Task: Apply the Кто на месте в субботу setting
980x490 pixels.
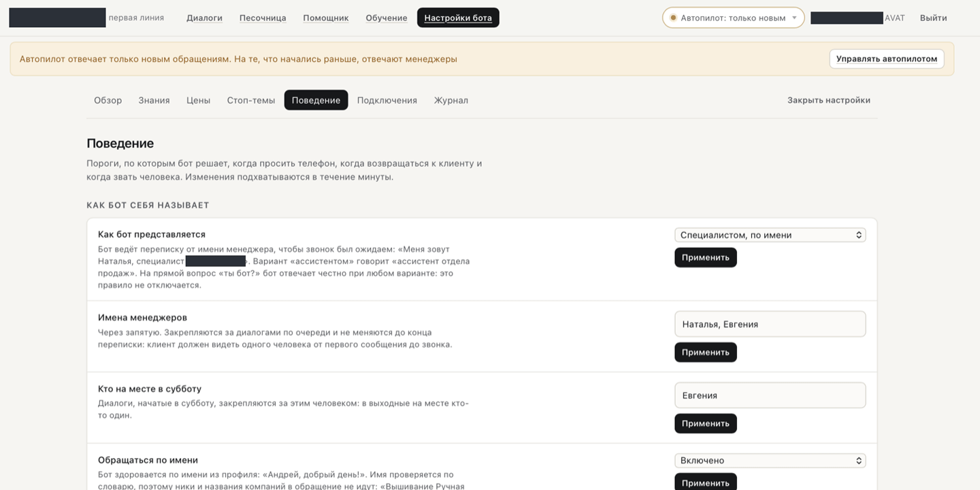Action: click(x=705, y=423)
